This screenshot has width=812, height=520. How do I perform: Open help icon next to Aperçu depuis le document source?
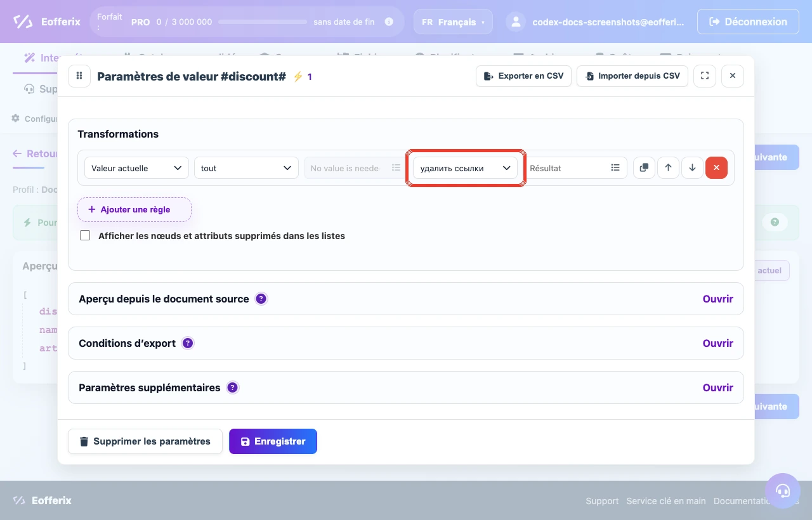261,299
